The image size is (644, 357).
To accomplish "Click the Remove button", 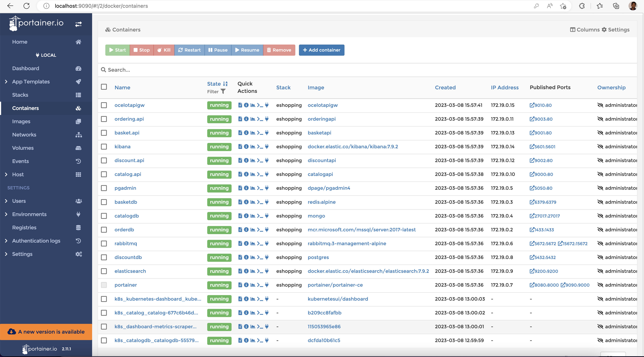I will point(279,50).
